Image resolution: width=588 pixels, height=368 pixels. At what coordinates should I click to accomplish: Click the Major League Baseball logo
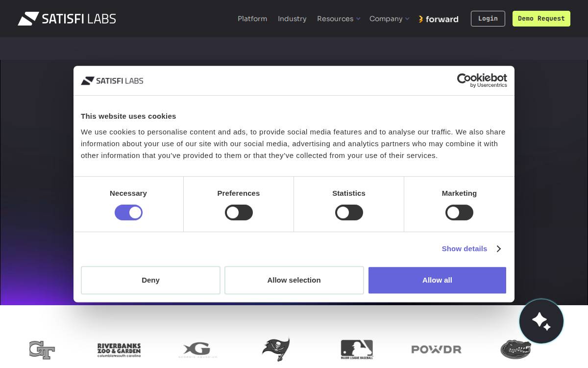pyautogui.click(x=357, y=349)
